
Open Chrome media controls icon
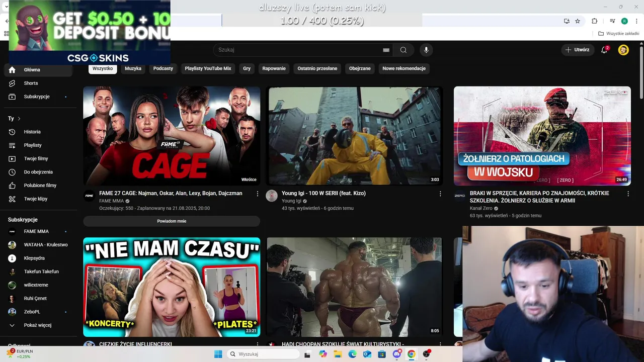coord(612,21)
